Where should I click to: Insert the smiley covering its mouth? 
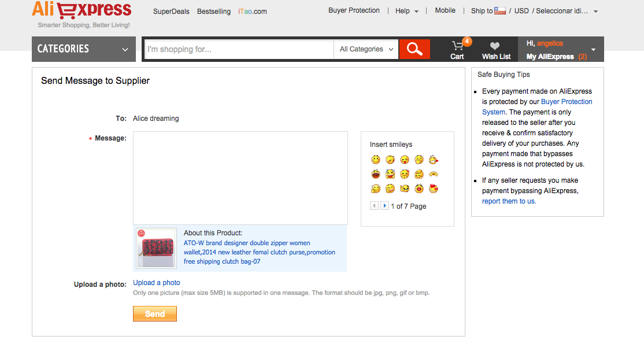[x=419, y=160]
